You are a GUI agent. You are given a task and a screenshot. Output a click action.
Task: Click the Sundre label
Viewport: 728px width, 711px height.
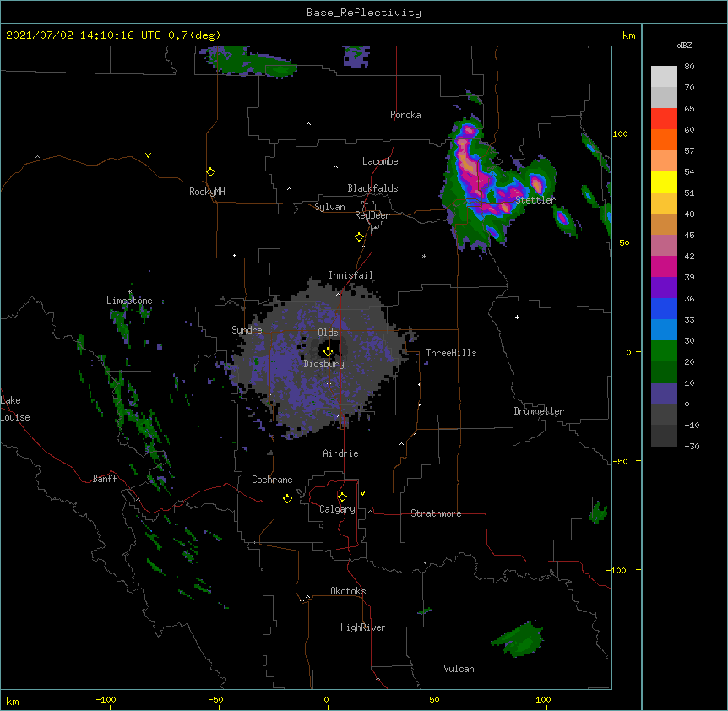pyautogui.click(x=247, y=330)
